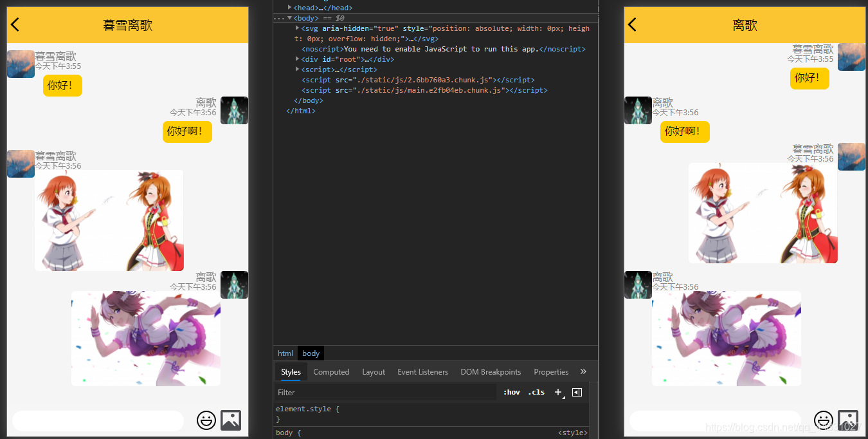868x439 pixels.
Task: Switch to the Event Listeners tab
Action: (423, 372)
